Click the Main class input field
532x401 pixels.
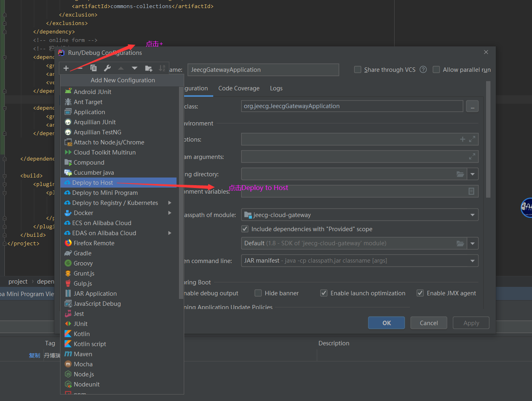[x=352, y=106]
